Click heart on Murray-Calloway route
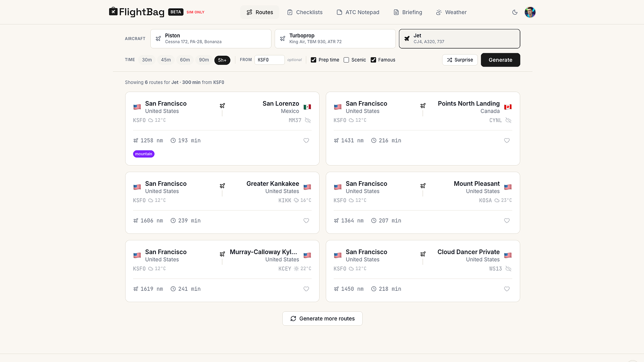The width and height of the screenshot is (644, 362). (x=306, y=289)
